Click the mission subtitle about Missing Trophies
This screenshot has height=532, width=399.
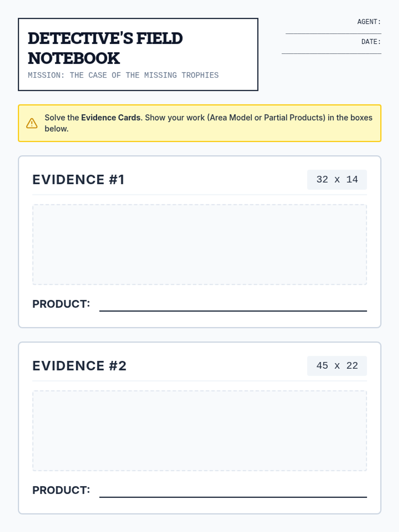(123, 75)
